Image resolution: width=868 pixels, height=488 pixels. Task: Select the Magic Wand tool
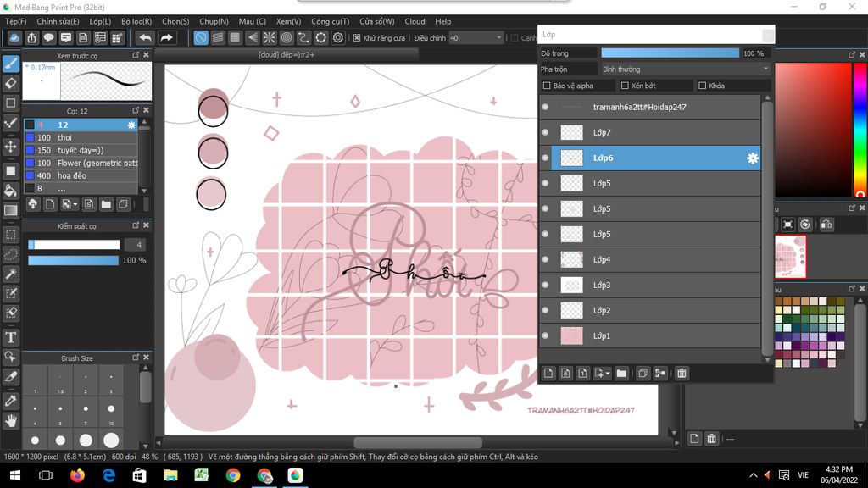tap(11, 274)
